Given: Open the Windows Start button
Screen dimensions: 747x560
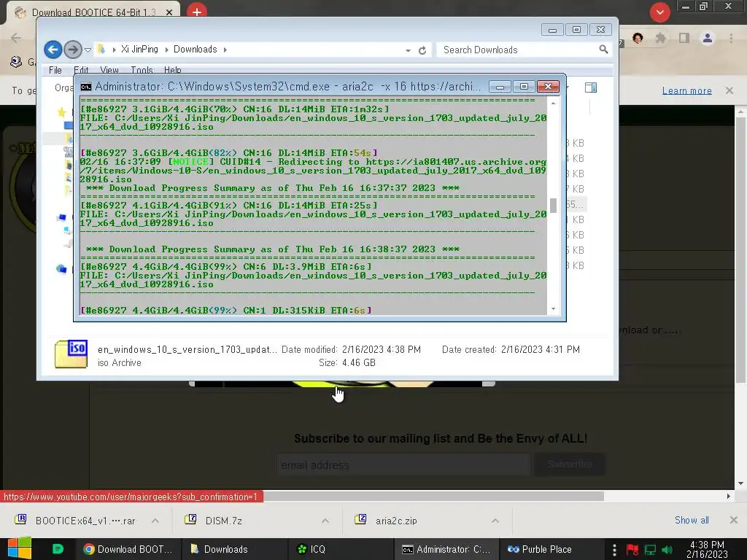Looking at the screenshot, I should pos(20,548).
